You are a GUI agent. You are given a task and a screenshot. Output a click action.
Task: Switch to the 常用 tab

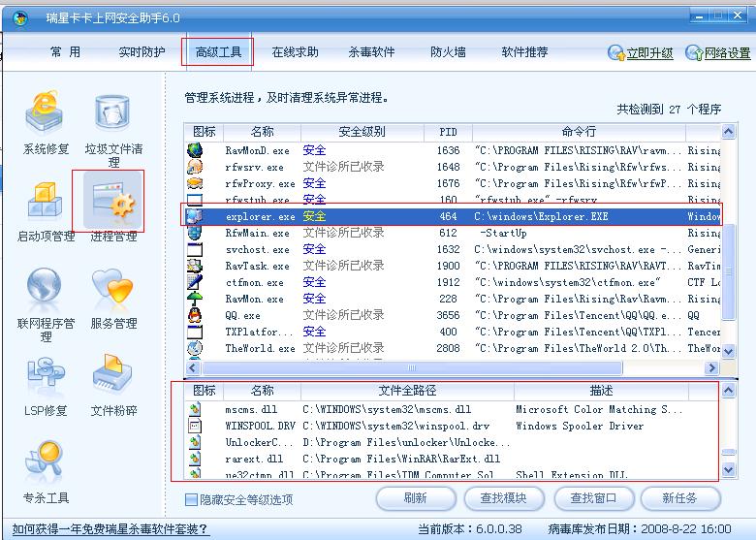tap(66, 52)
